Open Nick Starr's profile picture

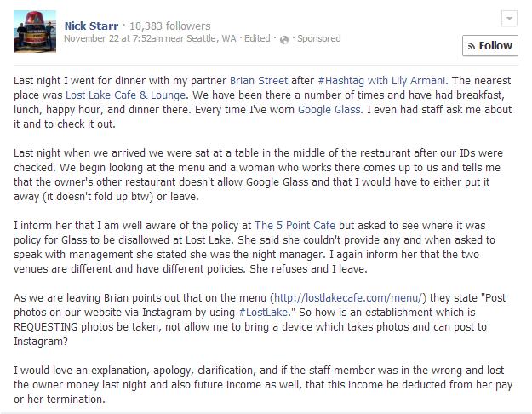coord(35,32)
